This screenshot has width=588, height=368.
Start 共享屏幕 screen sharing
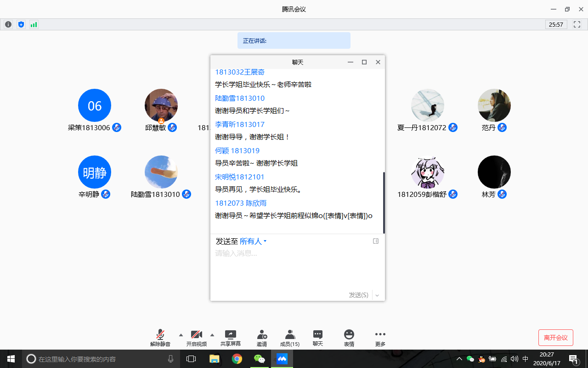pyautogui.click(x=230, y=338)
